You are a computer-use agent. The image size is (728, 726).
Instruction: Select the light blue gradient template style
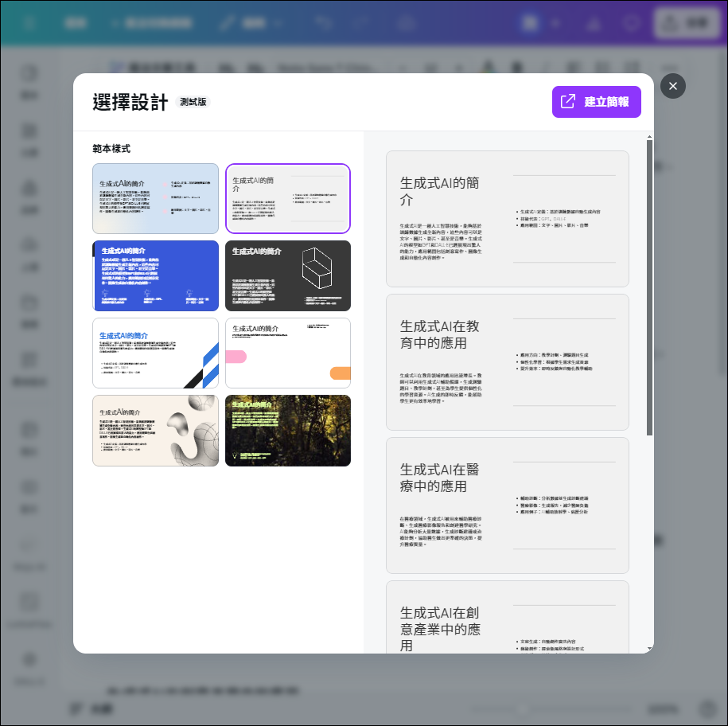155,198
